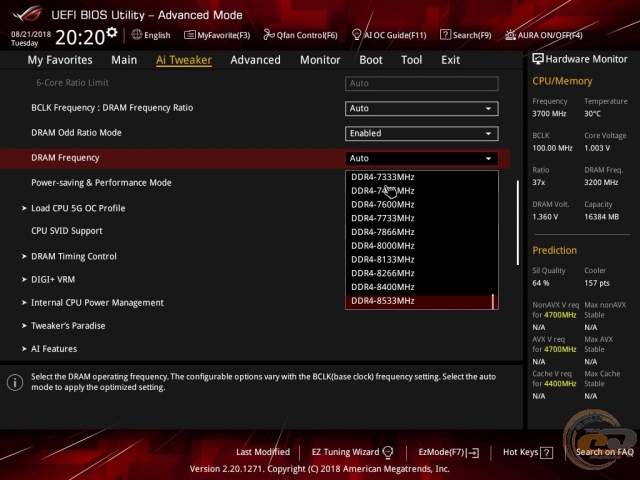Expand DRAM Timing Control submenu
640x480 pixels.
click(x=73, y=256)
